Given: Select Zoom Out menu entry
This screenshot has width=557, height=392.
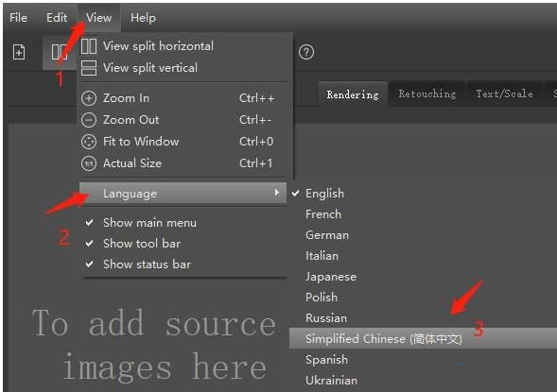Looking at the screenshot, I should coord(183,120).
